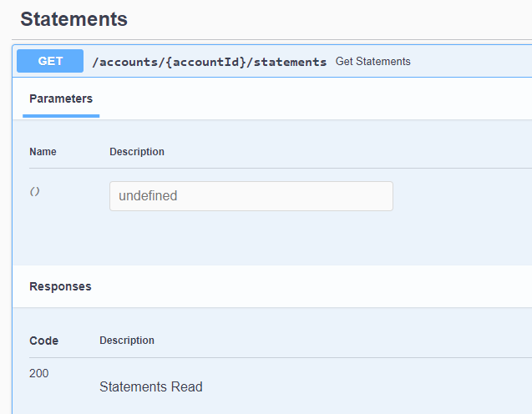Click the blue GET method badge

(x=50, y=61)
